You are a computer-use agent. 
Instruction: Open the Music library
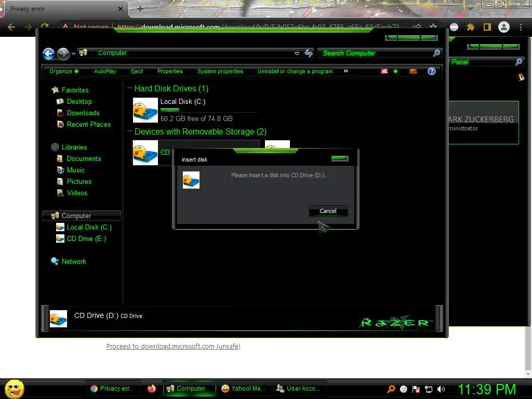(76, 170)
